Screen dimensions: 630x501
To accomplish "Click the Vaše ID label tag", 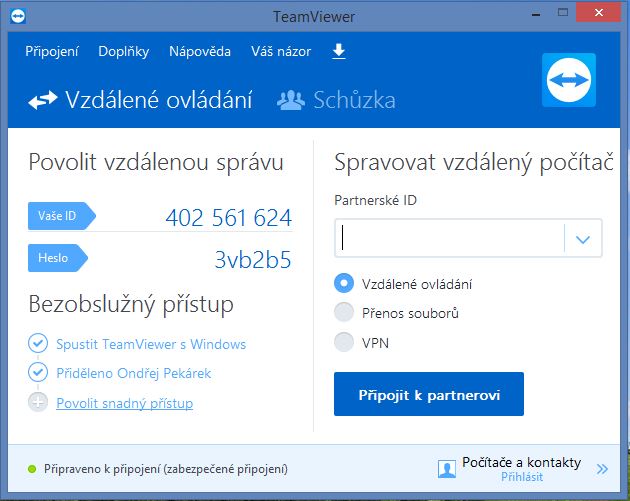I will pos(61,216).
